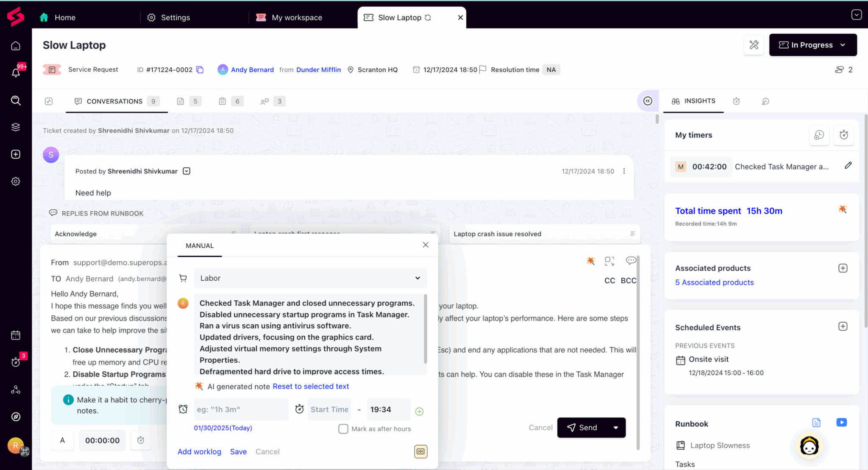Open the Runbook video icon
This screenshot has width=868, height=470.
(x=841, y=423)
